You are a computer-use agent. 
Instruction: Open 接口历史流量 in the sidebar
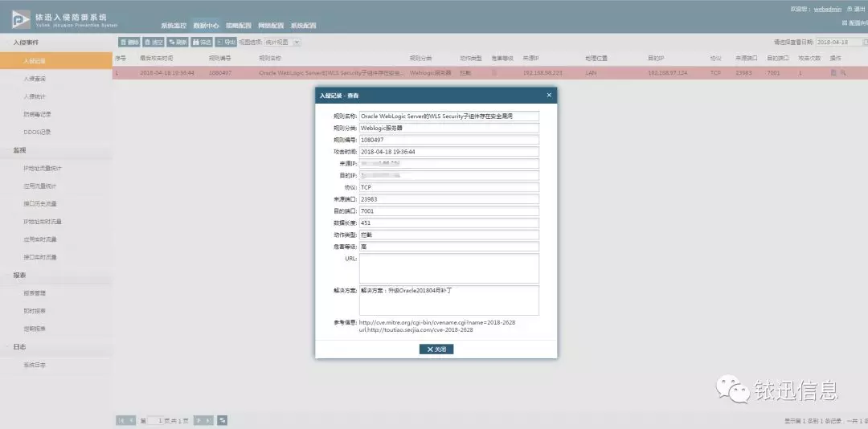(x=56, y=204)
